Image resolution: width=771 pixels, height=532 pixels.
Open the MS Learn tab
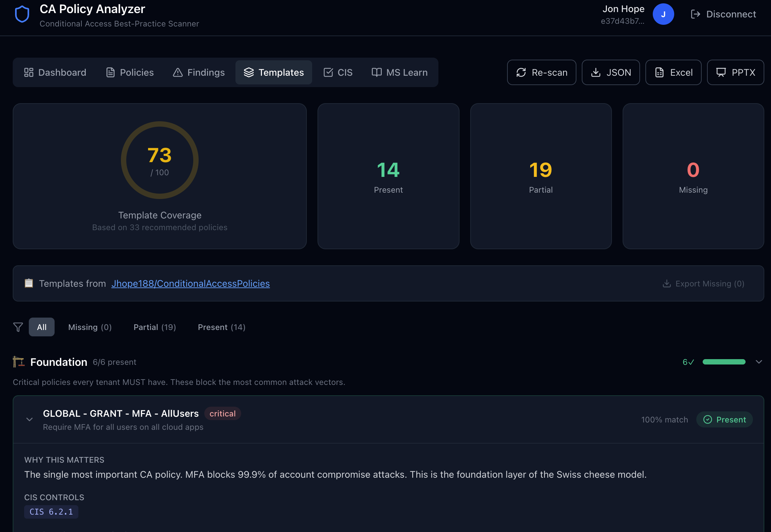(x=400, y=72)
